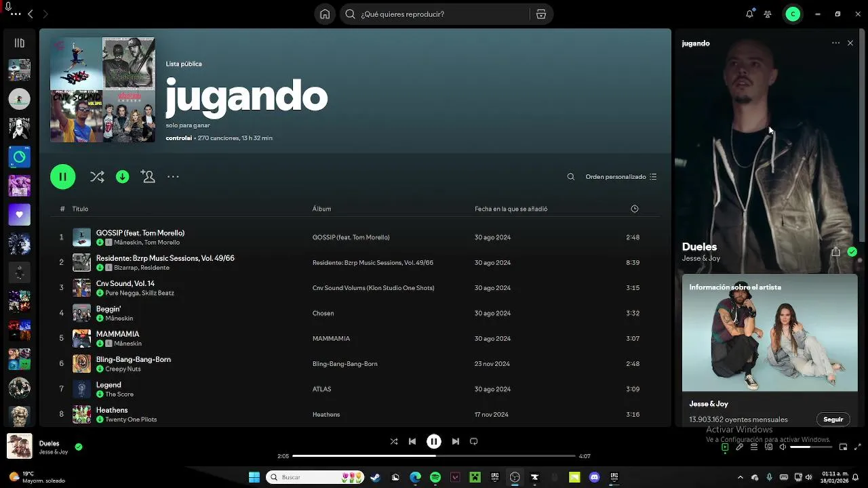This screenshot has height=488, width=868.
Task: Open connect to a device icon
Action: coord(769,447)
